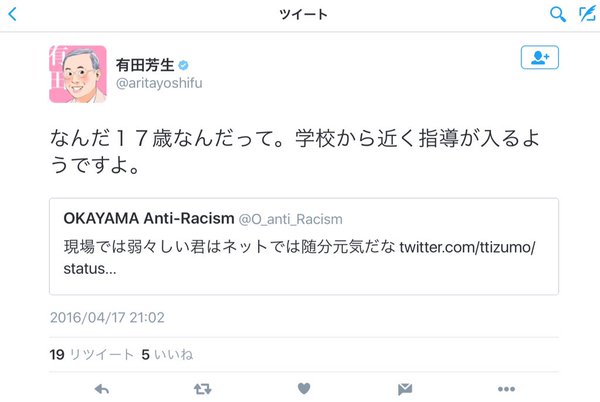Tap the 有田芳生 display name
Image resolution: width=600 pixels, height=402 pixels.
pos(145,65)
